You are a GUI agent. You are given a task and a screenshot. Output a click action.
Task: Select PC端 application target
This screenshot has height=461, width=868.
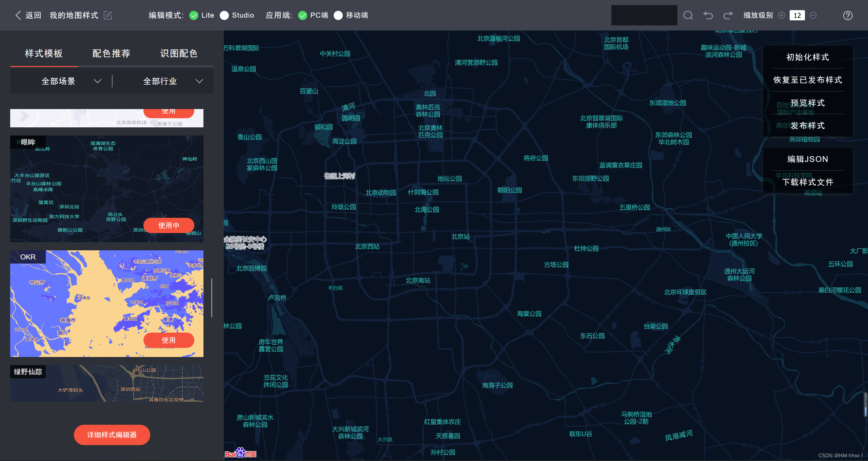pyautogui.click(x=302, y=15)
